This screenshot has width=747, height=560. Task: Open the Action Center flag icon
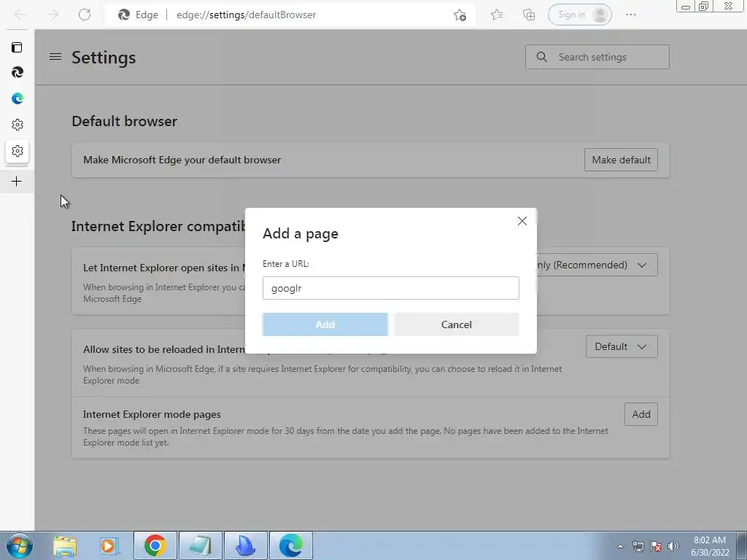(656, 546)
